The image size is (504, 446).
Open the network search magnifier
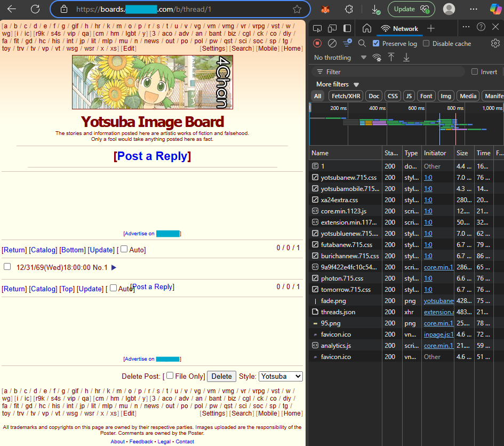pyautogui.click(x=362, y=43)
